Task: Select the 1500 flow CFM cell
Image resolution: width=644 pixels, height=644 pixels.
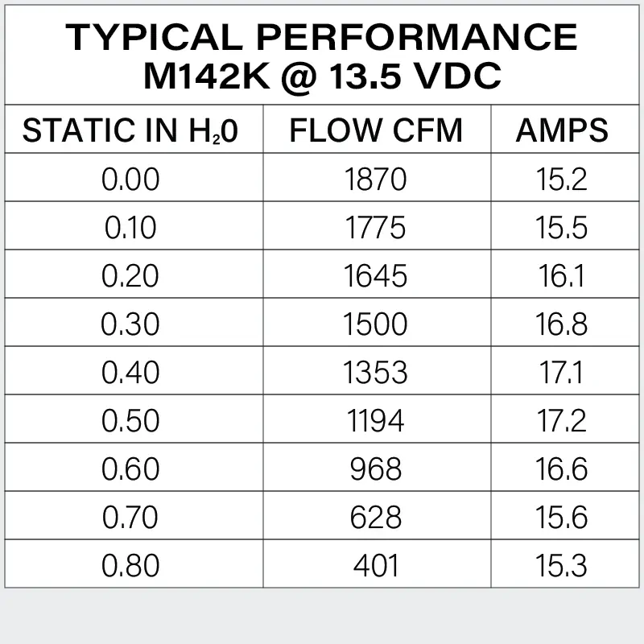Action: click(x=376, y=324)
